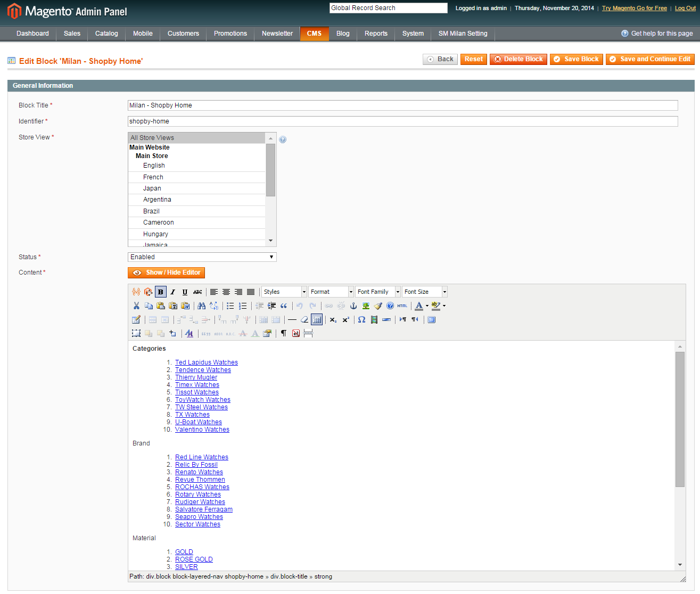This screenshot has width=700, height=594.
Task: Click the Insert Image tree icon
Action: [x=366, y=306]
